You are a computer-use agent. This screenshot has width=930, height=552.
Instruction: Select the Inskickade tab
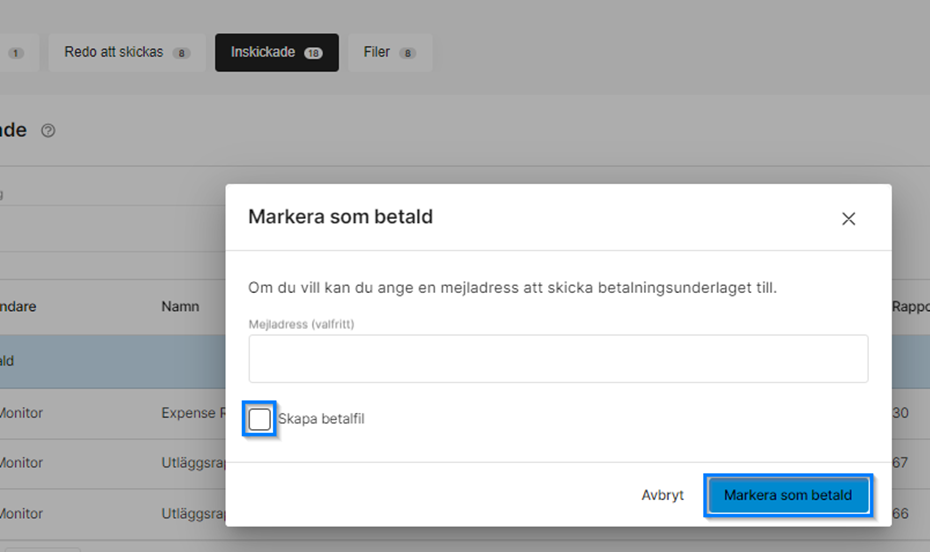click(276, 52)
